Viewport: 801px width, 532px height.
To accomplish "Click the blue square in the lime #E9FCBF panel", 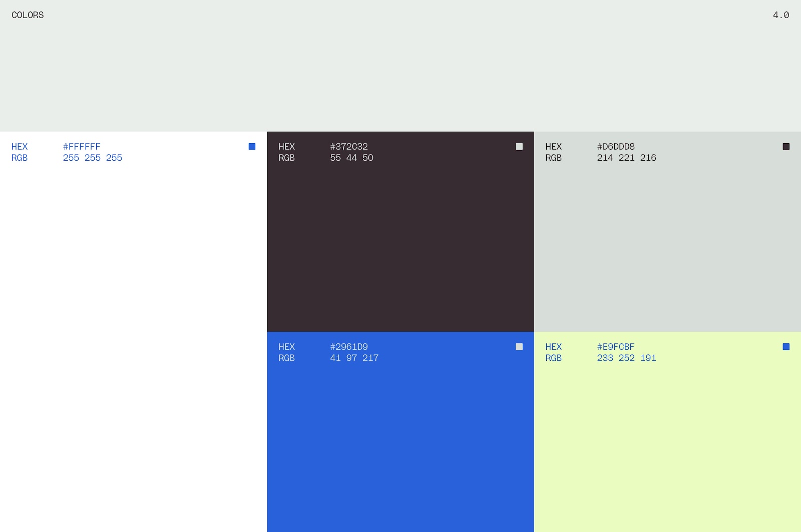I will tap(786, 346).
